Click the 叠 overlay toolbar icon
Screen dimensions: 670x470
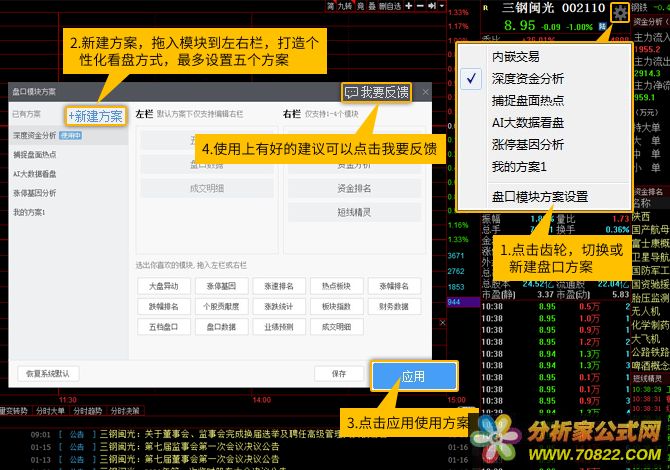pos(372,6)
